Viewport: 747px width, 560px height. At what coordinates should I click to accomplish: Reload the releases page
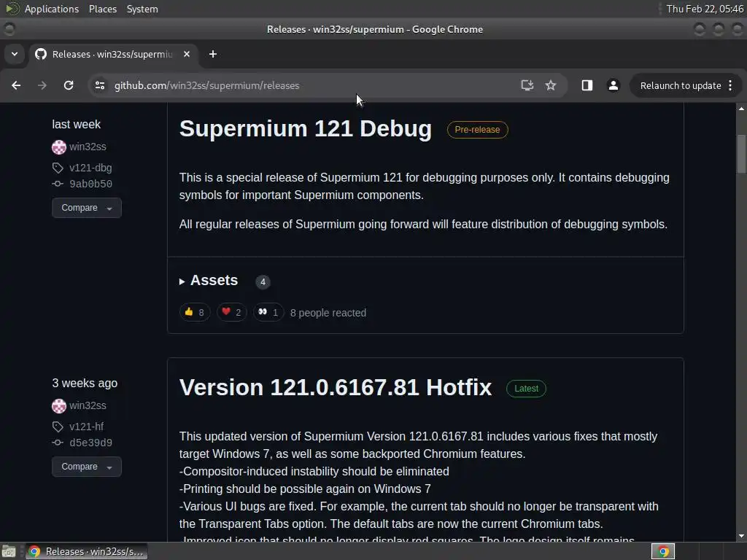pos(69,85)
